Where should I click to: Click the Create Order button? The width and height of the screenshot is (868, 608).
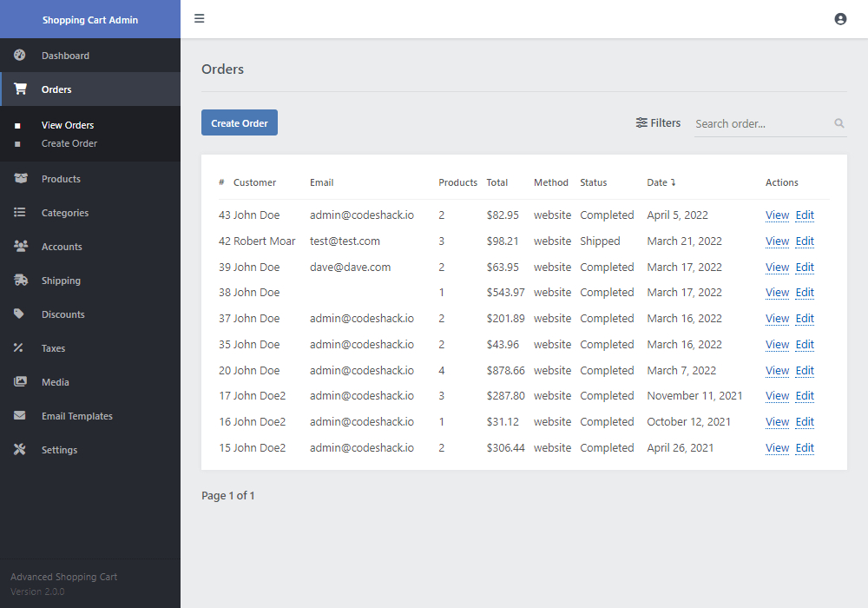240,122
